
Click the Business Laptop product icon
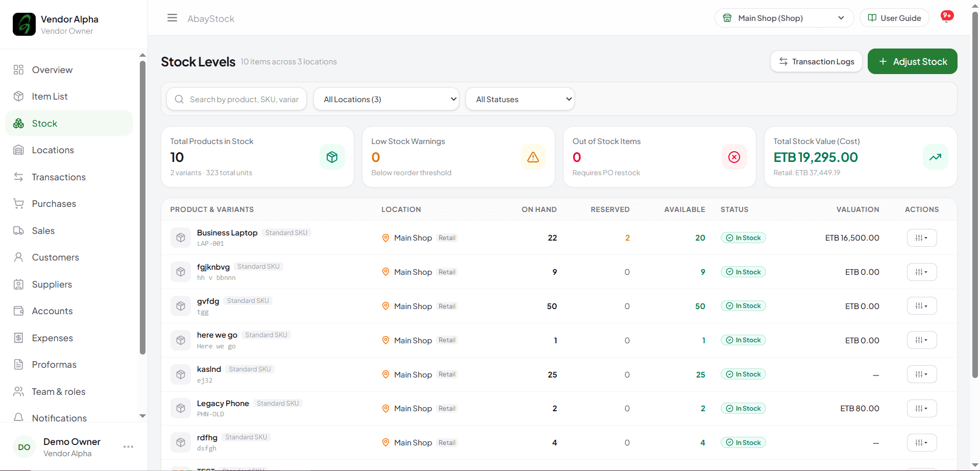[x=181, y=238]
